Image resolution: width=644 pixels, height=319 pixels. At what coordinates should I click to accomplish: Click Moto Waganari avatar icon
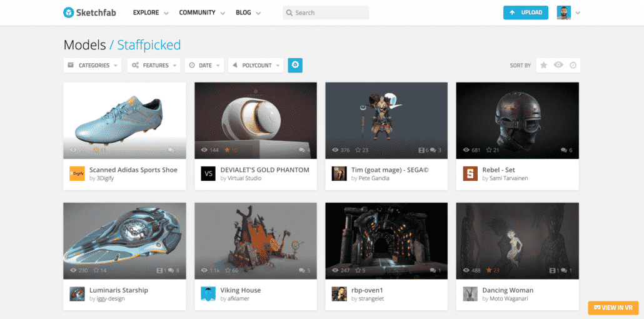tap(470, 294)
